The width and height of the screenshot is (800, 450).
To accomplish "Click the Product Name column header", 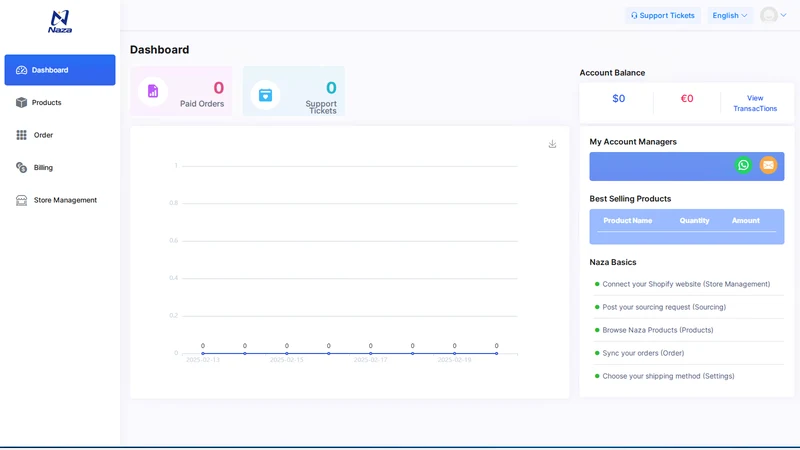I will (x=628, y=220).
